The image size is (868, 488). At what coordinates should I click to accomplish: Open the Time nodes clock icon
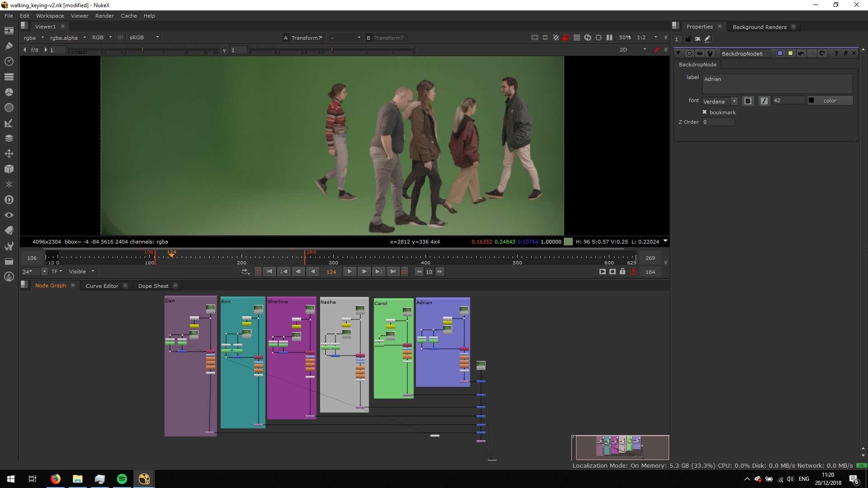click(9, 61)
